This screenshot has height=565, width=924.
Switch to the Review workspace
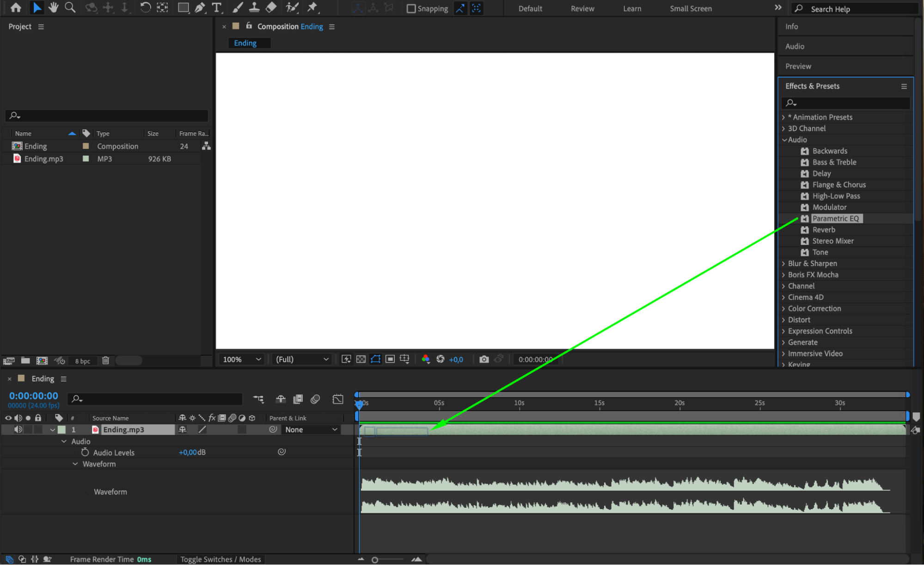point(582,9)
